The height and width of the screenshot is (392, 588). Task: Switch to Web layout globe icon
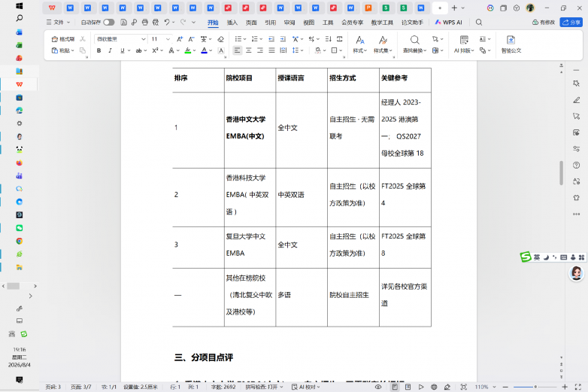[434, 387]
